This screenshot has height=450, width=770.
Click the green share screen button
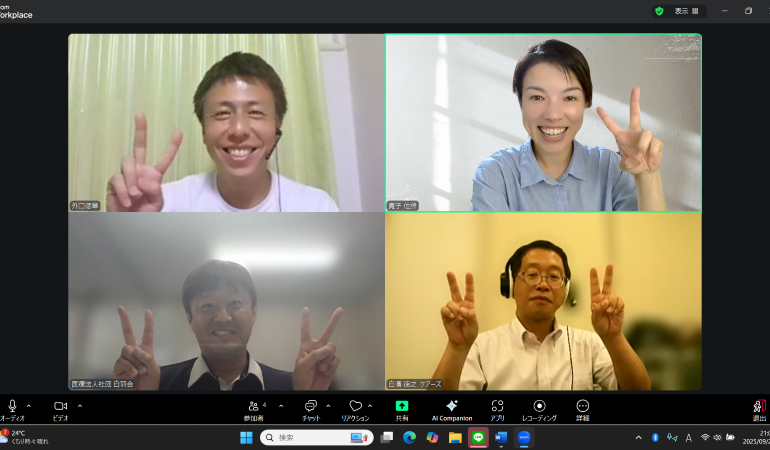pos(402,406)
